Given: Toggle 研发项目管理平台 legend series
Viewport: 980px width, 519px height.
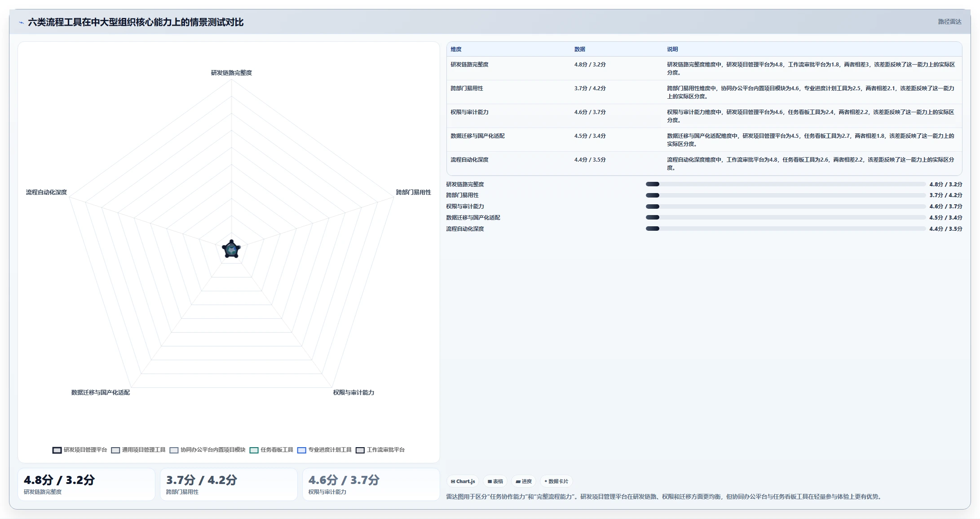Looking at the screenshot, I should [x=80, y=450].
